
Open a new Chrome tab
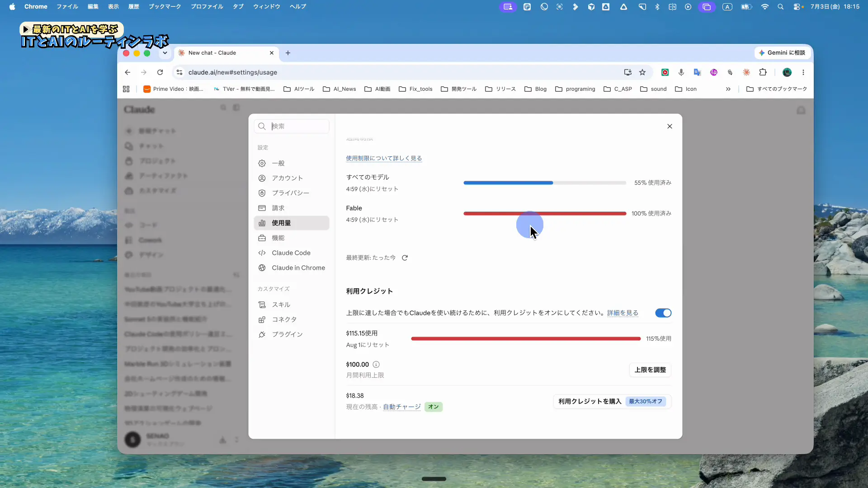click(288, 53)
